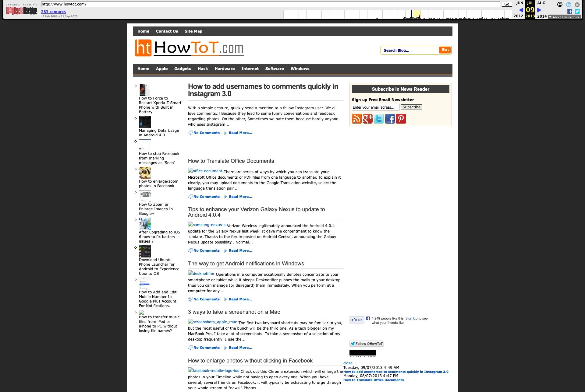Open the Hardware navigation menu item
585x392 pixels.
(224, 69)
